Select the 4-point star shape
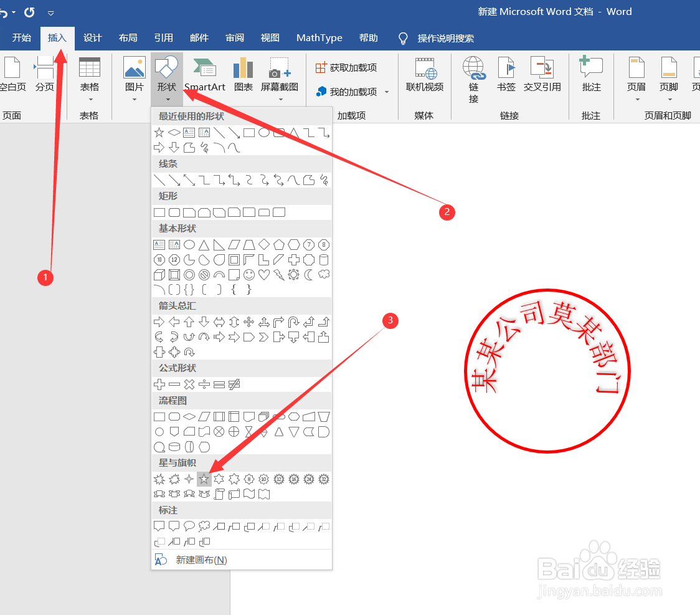The image size is (700, 615). [189, 479]
